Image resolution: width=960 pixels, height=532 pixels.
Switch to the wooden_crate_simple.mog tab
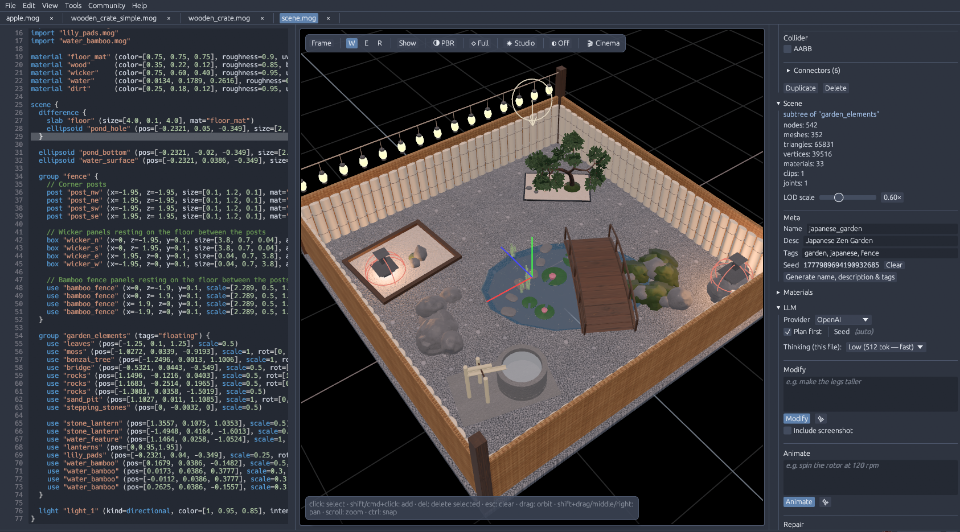(113, 18)
